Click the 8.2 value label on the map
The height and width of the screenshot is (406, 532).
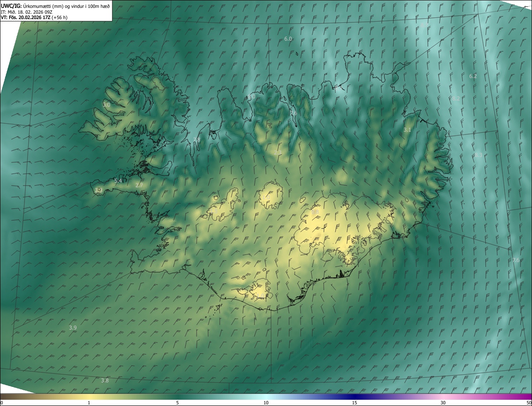coord(456,98)
